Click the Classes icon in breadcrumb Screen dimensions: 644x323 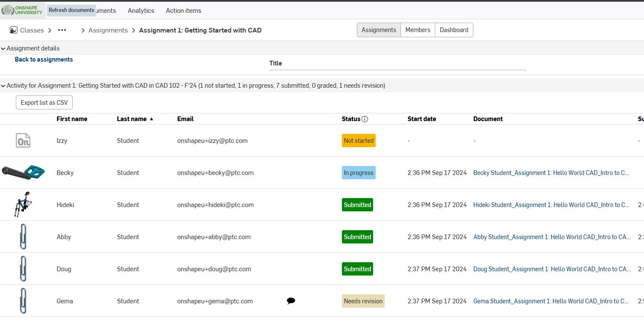[x=14, y=30]
